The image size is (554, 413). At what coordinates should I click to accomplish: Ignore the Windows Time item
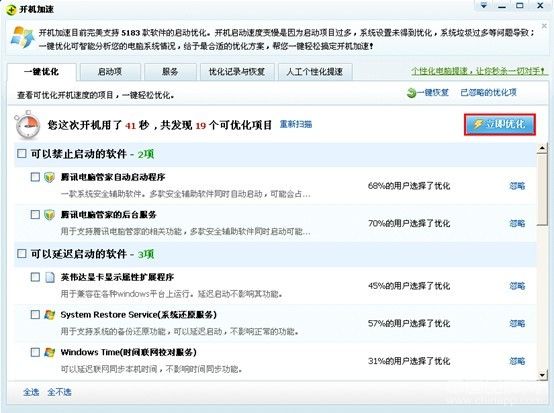click(x=517, y=361)
